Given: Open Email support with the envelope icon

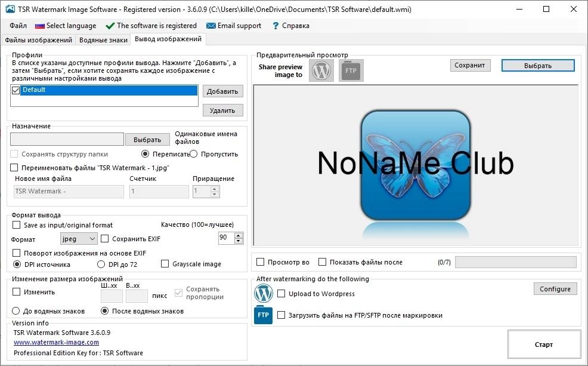Looking at the screenshot, I should [234, 26].
